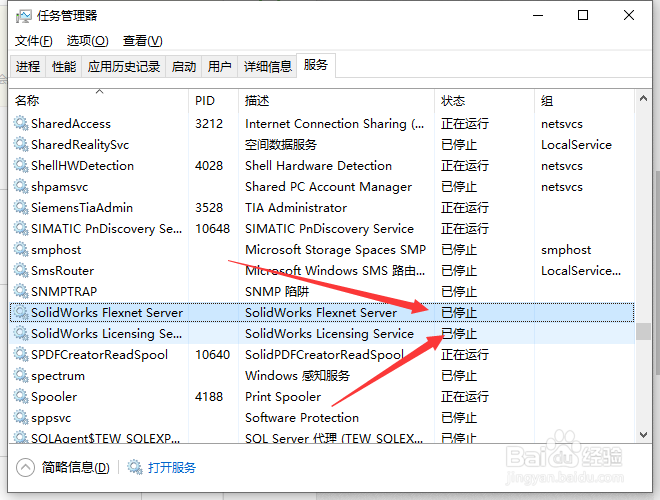Image resolution: width=660 pixels, height=500 pixels.
Task: Click the SolidWorks Licensing service icon
Action: point(21,333)
